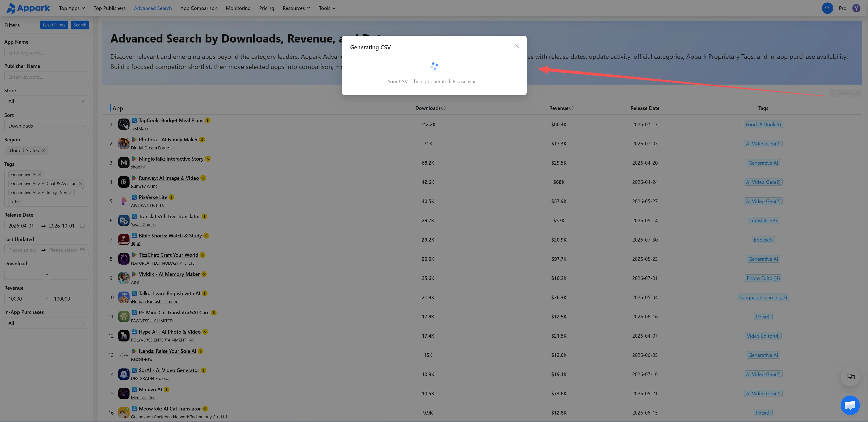Viewport: 868px width, 422px height.
Task: Click the Language Learning(3) tag
Action: coord(763,297)
